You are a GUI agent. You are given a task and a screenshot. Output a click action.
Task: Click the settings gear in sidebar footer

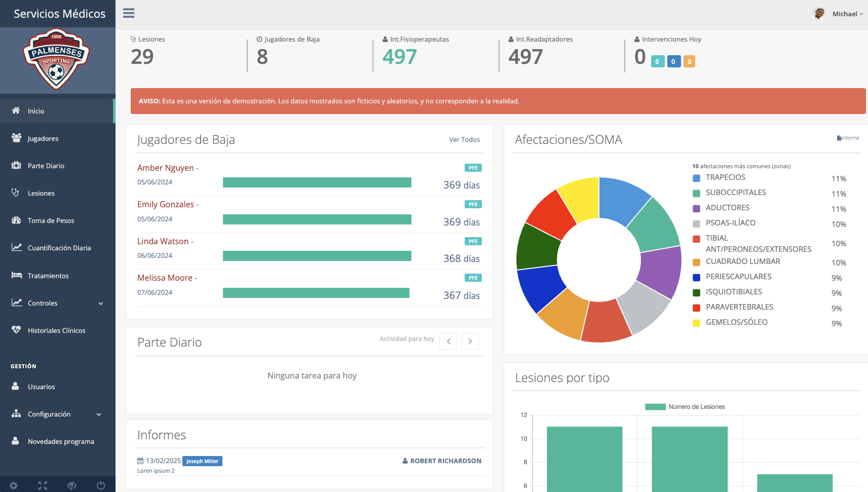point(14,485)
